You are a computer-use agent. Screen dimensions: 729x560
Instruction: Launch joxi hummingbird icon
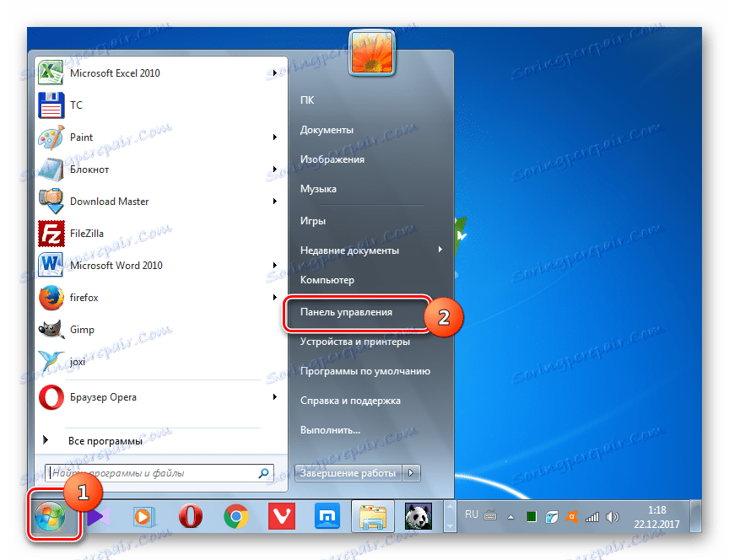click(51, 361)
